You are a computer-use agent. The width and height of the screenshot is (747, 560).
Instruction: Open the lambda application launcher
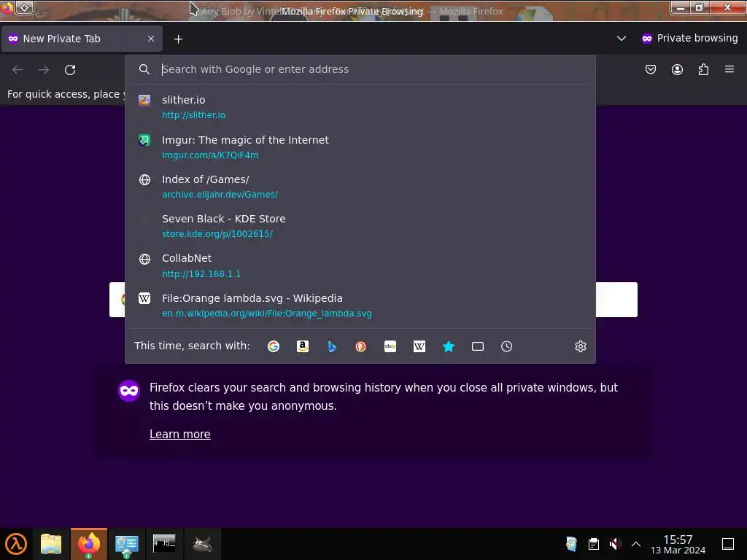tap(16, 544)
